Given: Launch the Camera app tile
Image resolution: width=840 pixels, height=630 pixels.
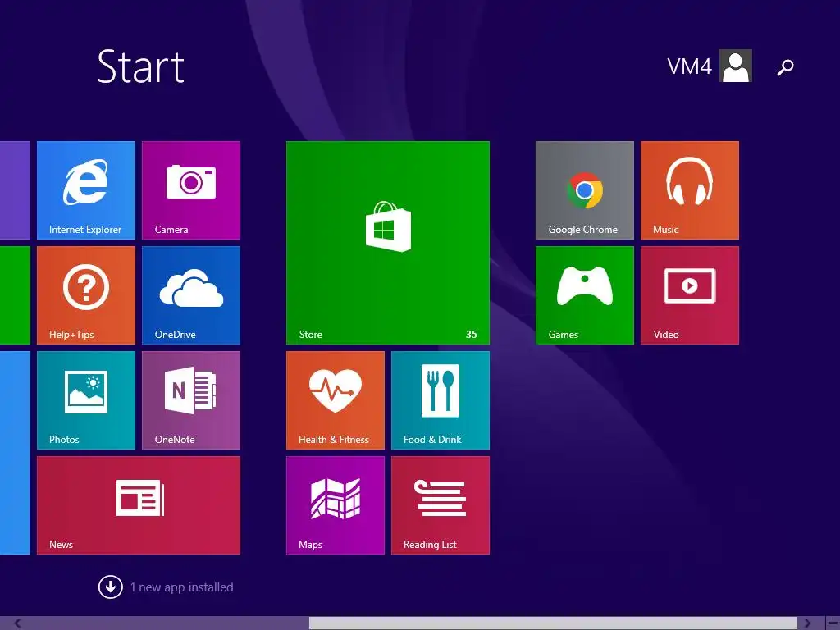Looking at the screenshot, I should [190, 190].
